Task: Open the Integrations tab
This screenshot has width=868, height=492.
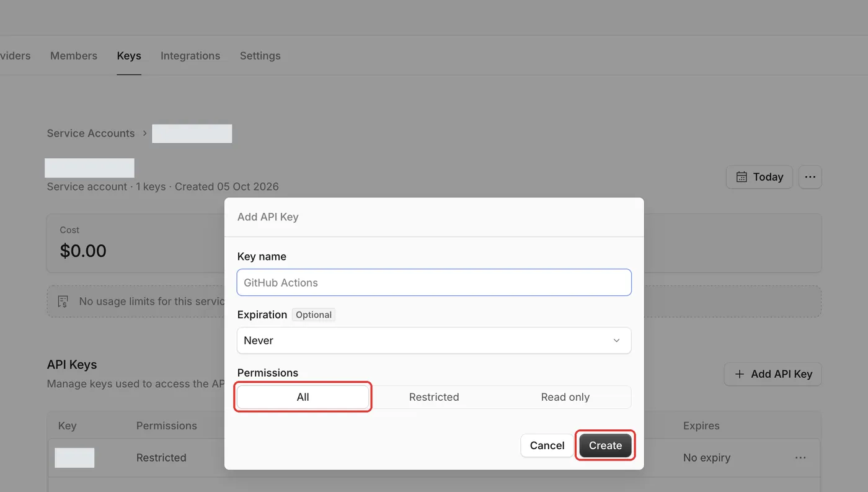Action: pyautogui.click(x=190, y=56)
